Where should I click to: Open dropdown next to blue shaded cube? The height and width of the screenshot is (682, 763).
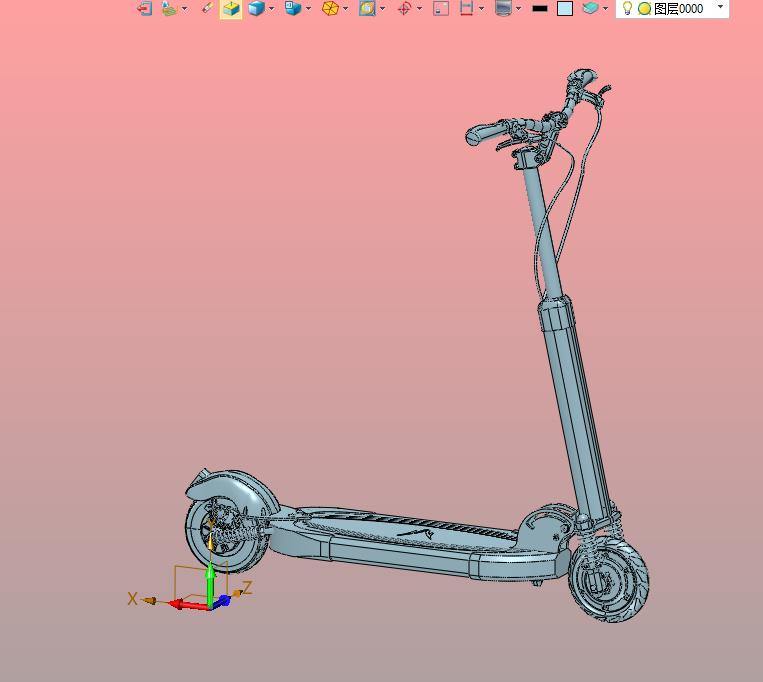(272, 8)
